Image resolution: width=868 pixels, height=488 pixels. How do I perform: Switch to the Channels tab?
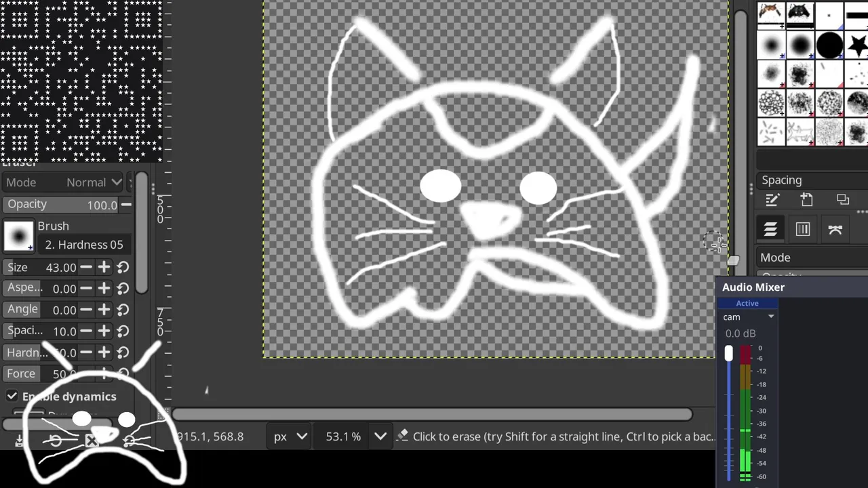click(x=803, y=230)
